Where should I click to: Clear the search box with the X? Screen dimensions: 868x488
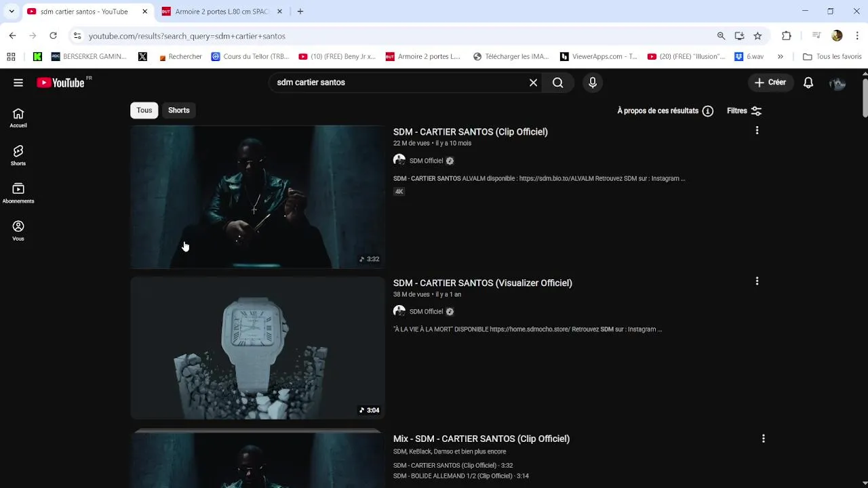[x=533, y=83]
